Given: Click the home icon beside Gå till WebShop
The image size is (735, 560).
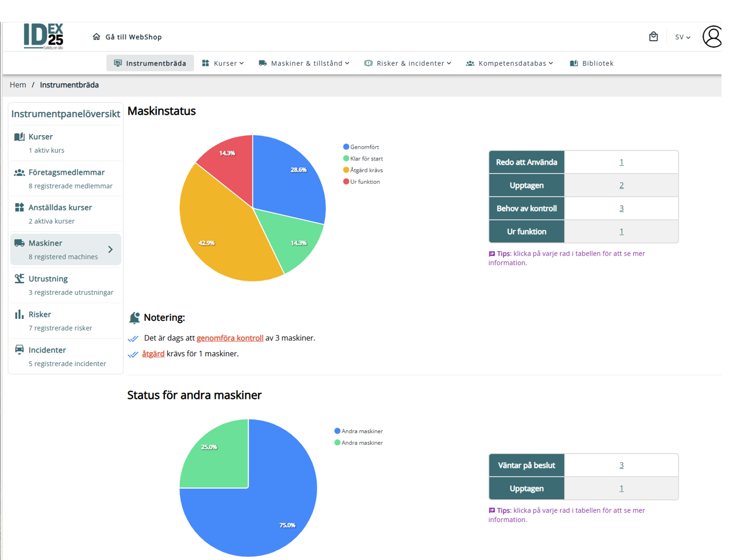Looking at the screenshot, I should [x=97, y=37].
